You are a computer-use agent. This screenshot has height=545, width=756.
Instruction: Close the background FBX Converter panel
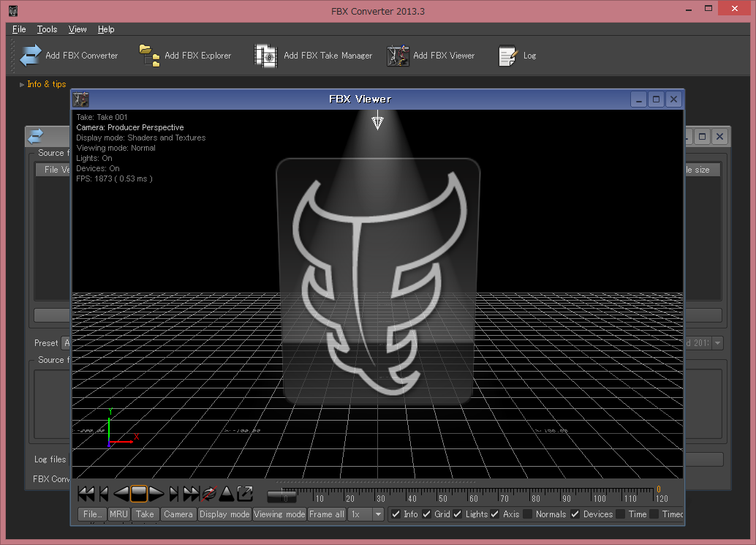click(x=720, y=137)
